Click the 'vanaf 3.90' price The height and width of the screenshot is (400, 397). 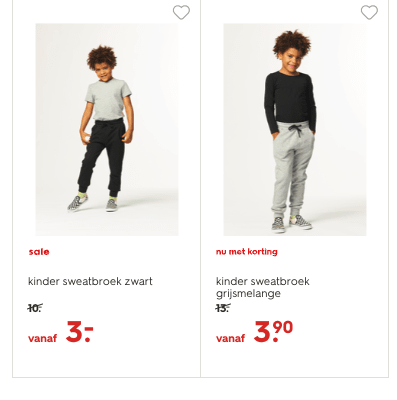coord(255,332)
